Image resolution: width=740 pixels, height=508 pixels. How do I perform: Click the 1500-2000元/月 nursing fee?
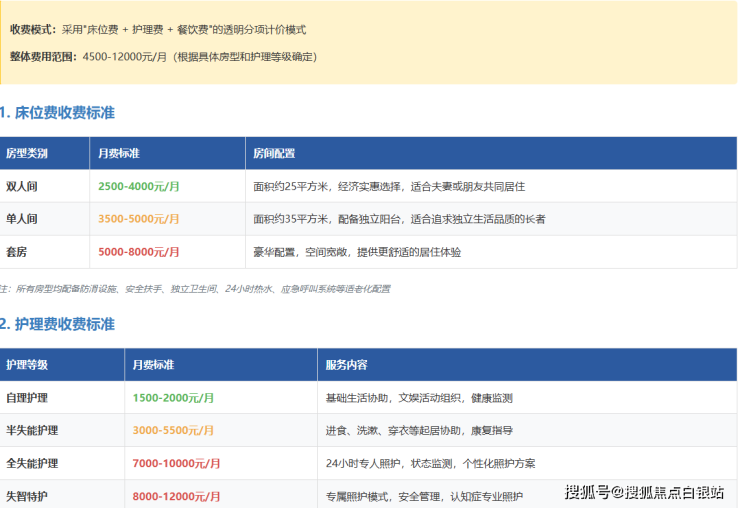pyautogui.click(x=173, y=398)
